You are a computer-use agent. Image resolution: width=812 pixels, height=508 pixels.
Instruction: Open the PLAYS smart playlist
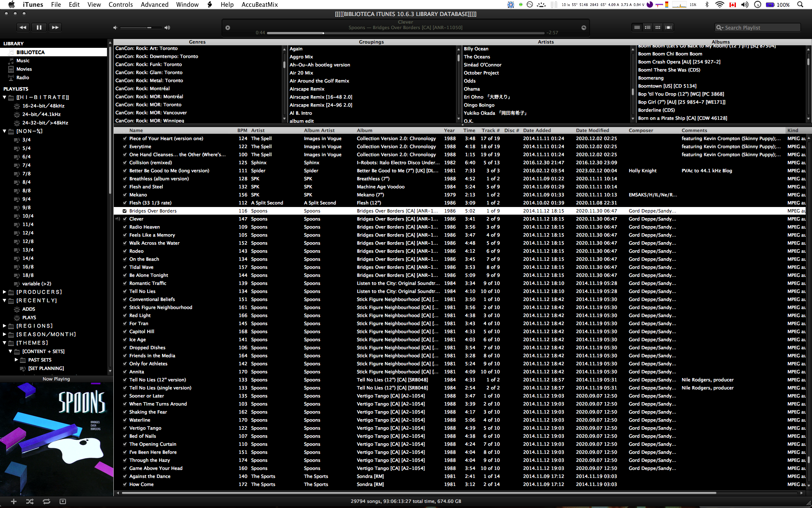[x=29, y=317]
